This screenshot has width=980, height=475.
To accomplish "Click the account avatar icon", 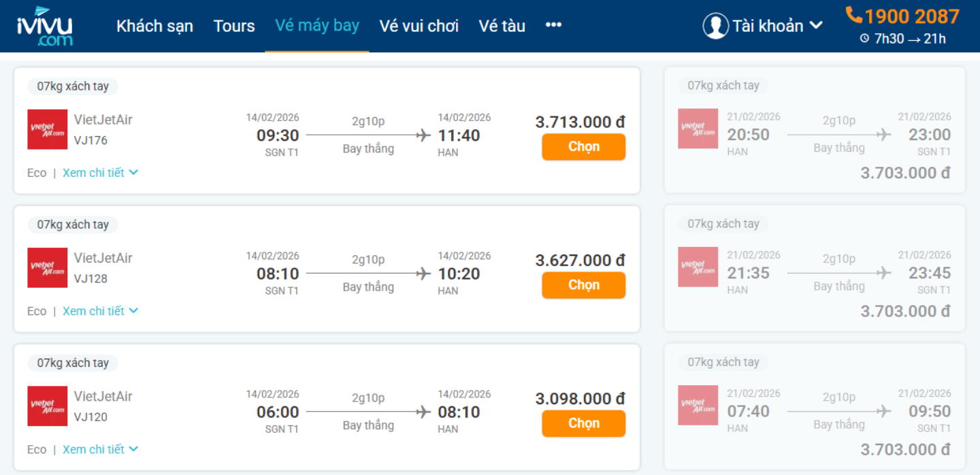I will pyautogui.click(x=715, y=26).
